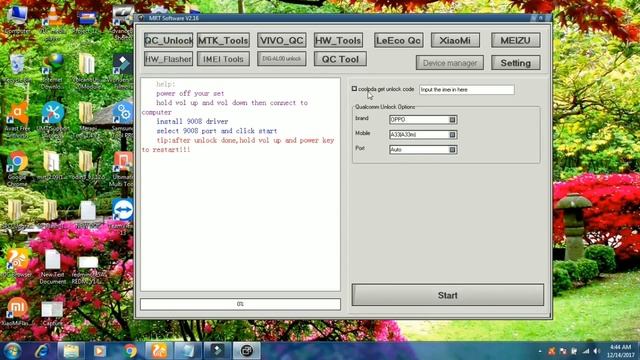The height and width of the screenshot is (360, 640).
Task: Launch Internet Explorer from taskbar
Action: click(41, 351)
